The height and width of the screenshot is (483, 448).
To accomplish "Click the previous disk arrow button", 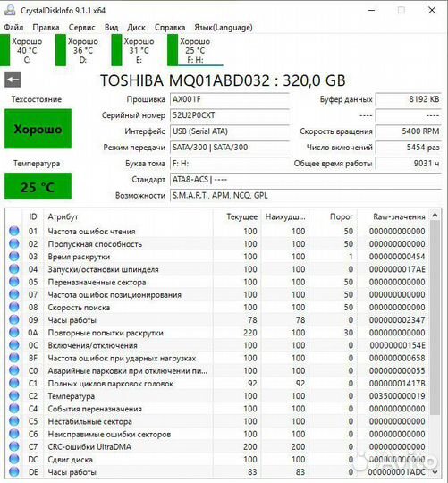I will pyautogui.click(x=13, y=80).
